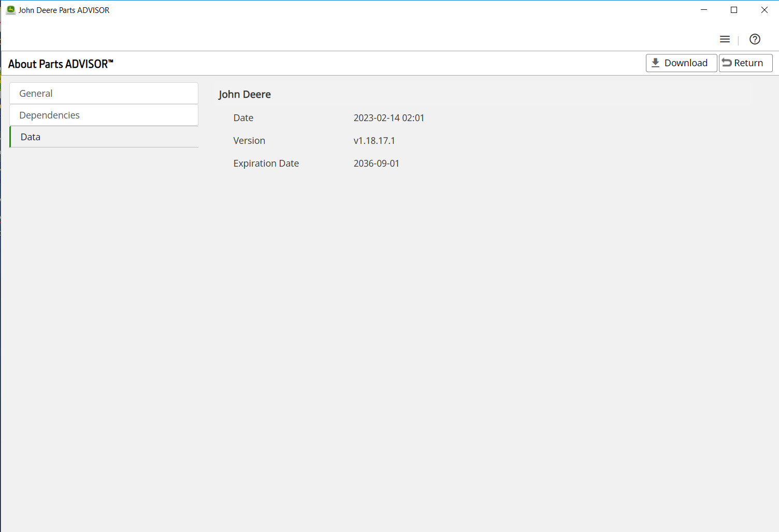Open the hamburger menu icon

[725, 39]
